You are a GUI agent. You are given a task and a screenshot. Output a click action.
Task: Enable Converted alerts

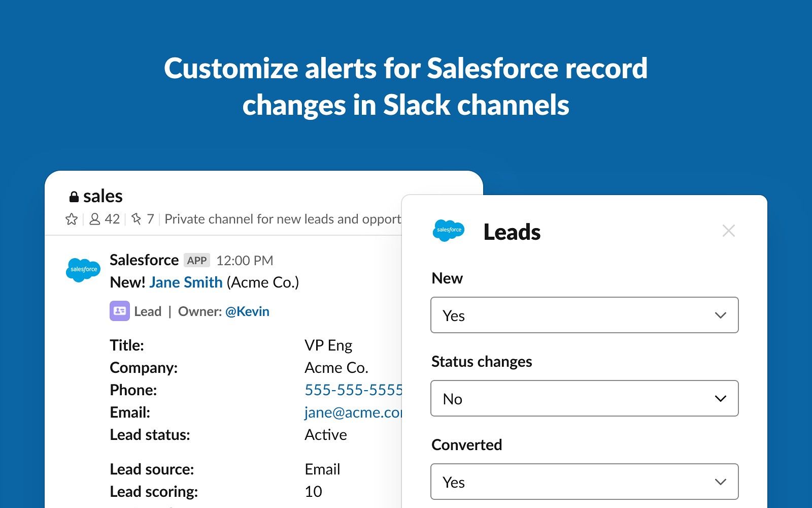(584, 482)
